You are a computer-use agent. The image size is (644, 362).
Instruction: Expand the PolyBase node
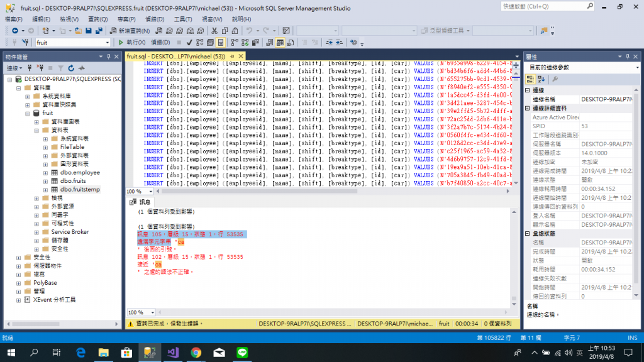point(18,283)
